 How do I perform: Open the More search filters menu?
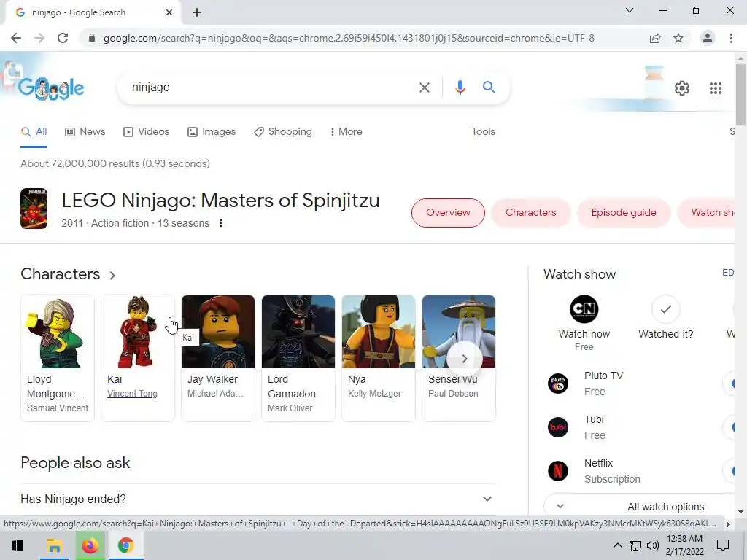click(347, 132)
